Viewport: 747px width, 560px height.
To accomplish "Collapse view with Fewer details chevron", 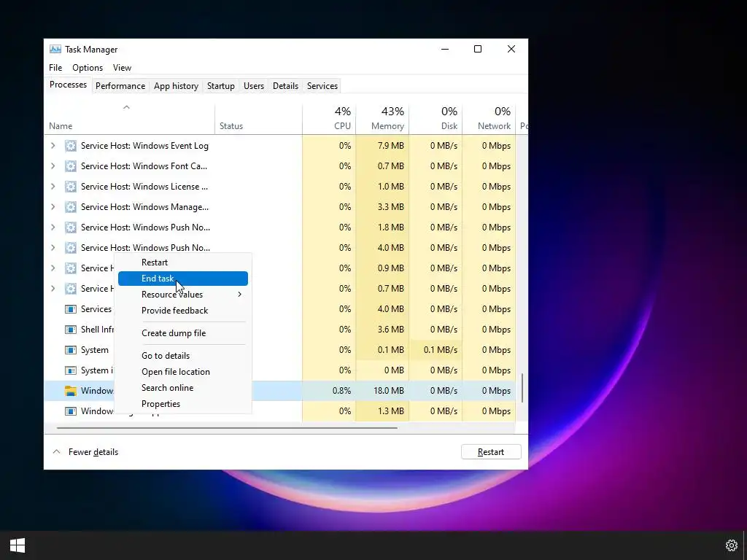I will click(56, 451).
